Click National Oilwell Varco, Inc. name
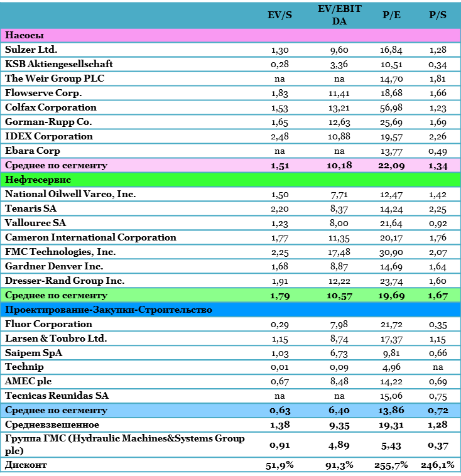This screenshot has width=461, height=476. click(x=70, y=194)
